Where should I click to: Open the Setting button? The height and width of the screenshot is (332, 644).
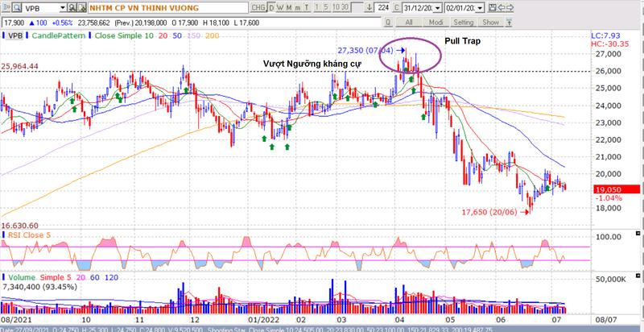coord(464,23)
